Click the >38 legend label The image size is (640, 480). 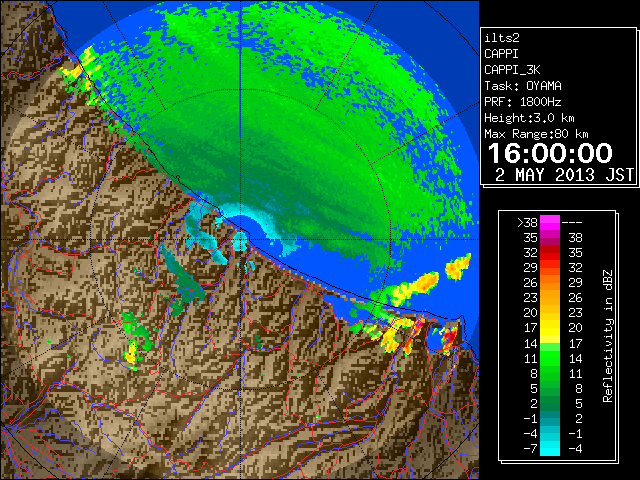tap(527, 223)
